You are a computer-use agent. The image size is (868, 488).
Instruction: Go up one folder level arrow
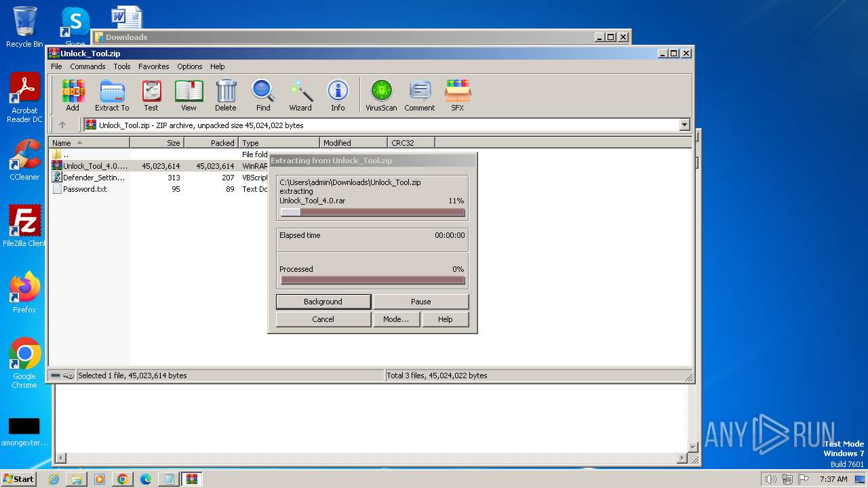(62, 125)
